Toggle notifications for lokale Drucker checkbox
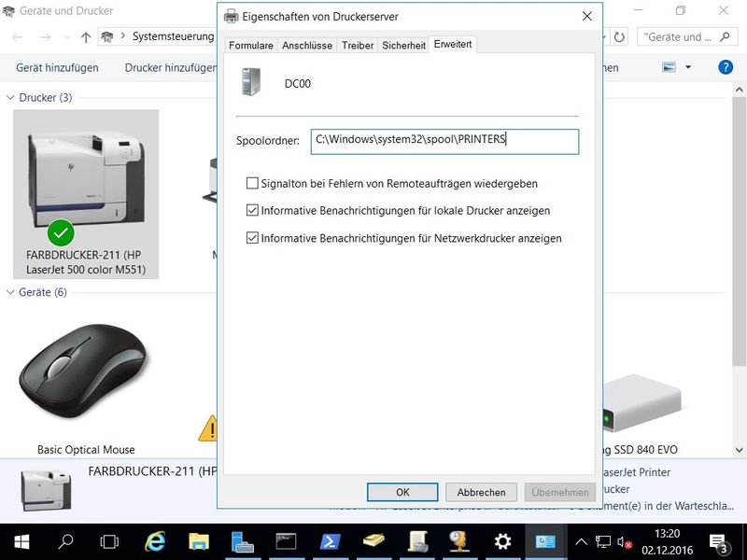Image resolution: width=747 pixels, height=560 pixels. pyautogui.click(x=252, y=211)
